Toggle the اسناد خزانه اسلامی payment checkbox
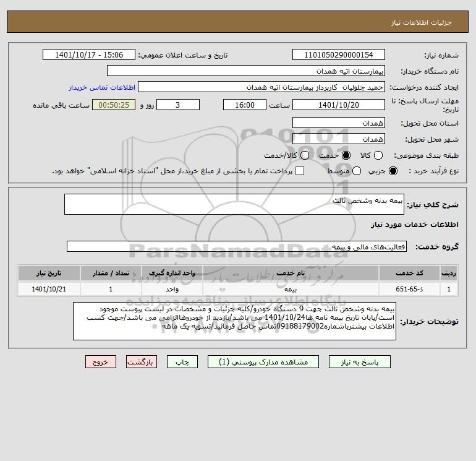The height and width of the screenshot is (461, 476). [x=300, y=171]
